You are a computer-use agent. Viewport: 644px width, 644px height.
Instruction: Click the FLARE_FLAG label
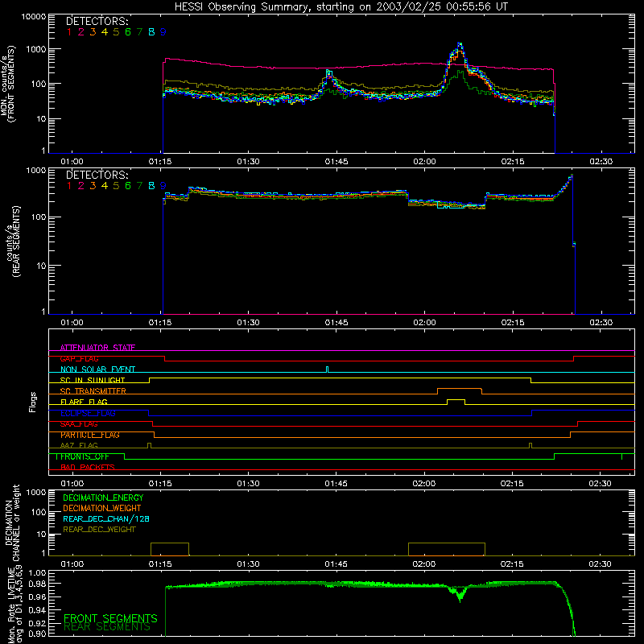pos(84,402)
